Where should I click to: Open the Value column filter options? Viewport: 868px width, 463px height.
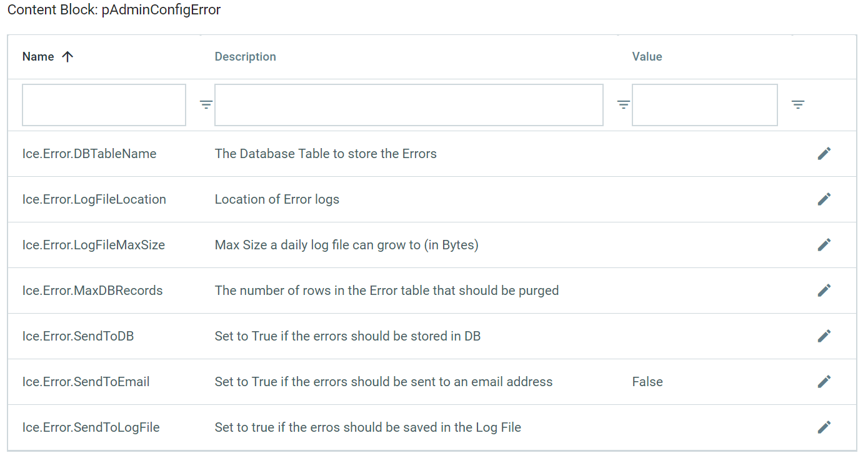point(798,105)
